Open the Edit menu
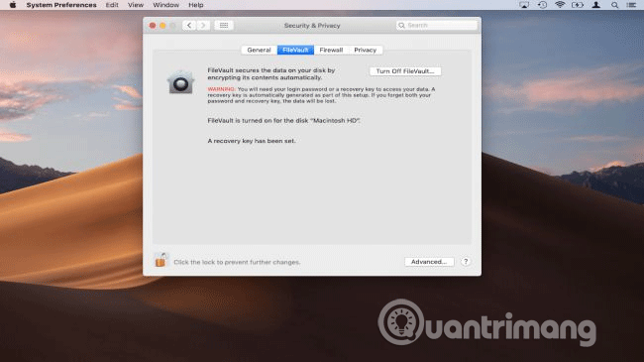Viewport: 644px width, 362px height. coord(112,5)
